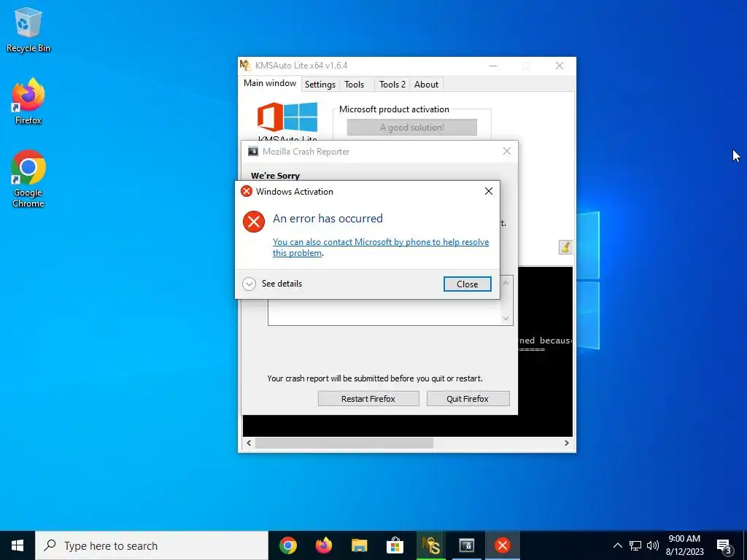Click KMSAuto Lite title bar logo icon

[x=245, y=65]
